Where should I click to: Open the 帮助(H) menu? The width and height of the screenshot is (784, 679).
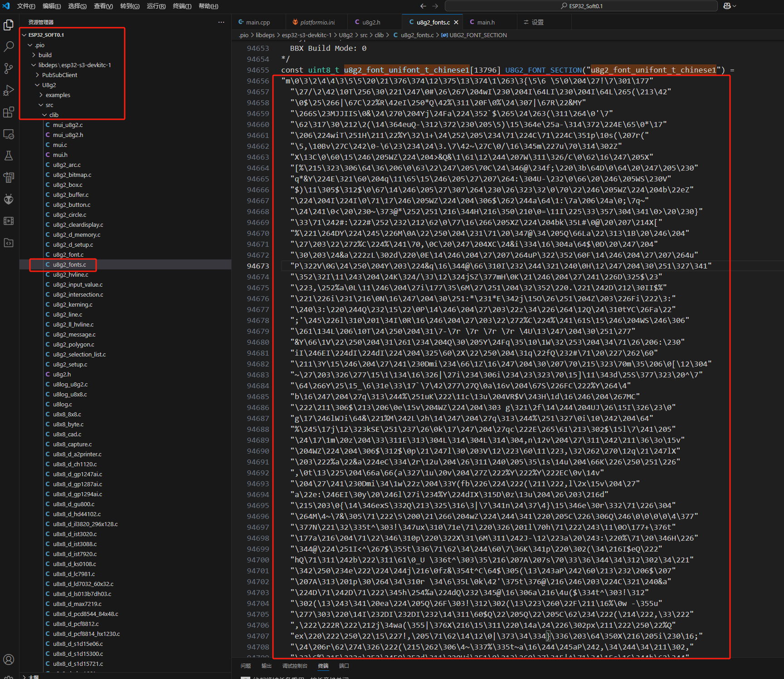point(208,6)
